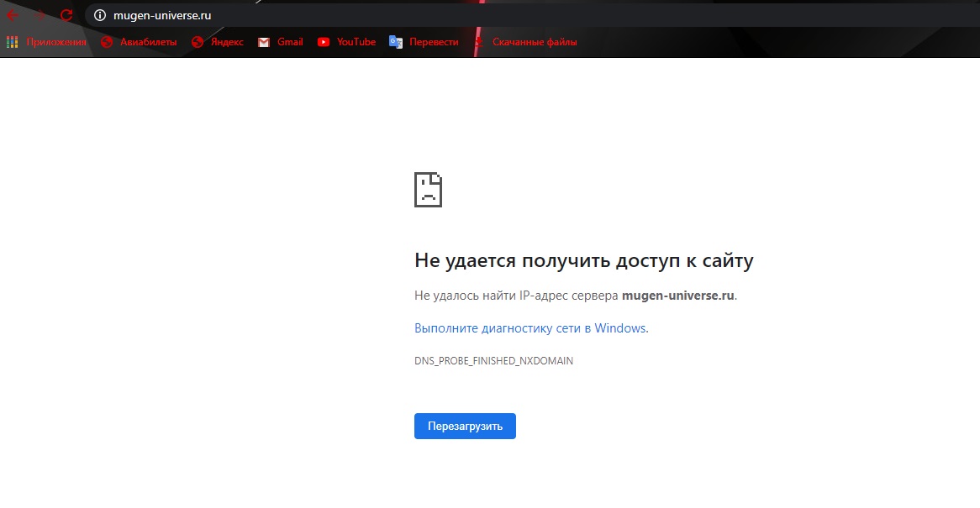The image size is (980, 508).
Task: Click the Выполните диагностику сети в Windows link
Action: pyautogui.click(x=530, y=328)
